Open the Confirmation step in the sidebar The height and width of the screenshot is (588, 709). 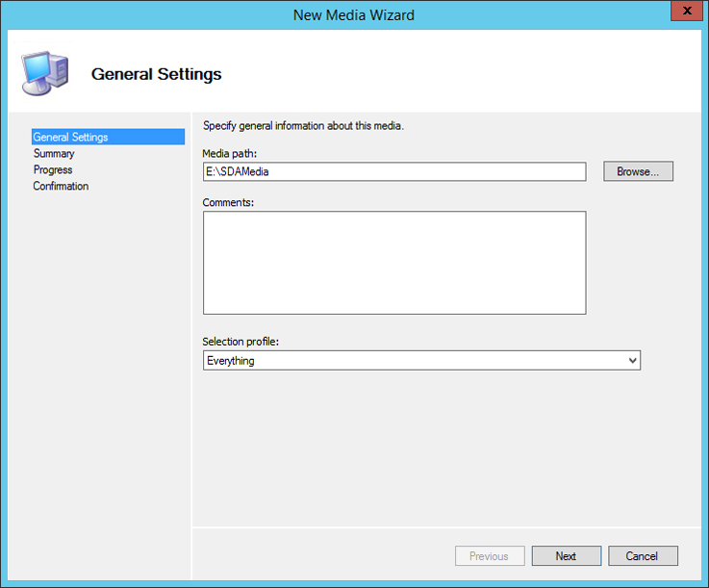click(x=61, y=187)
